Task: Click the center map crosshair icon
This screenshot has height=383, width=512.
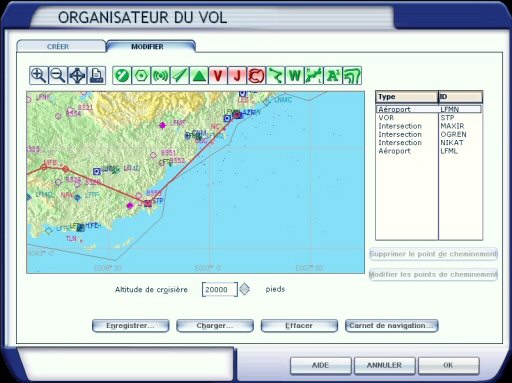Action: (x=77, y=75)
